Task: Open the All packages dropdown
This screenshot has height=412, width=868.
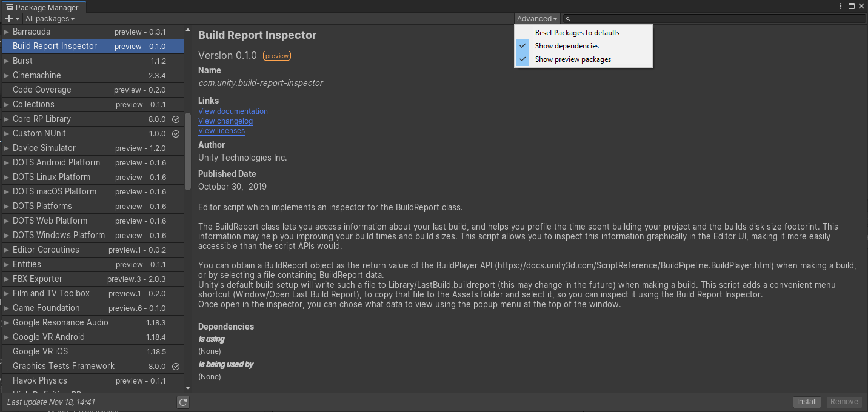Action: [x=50, y=19]
